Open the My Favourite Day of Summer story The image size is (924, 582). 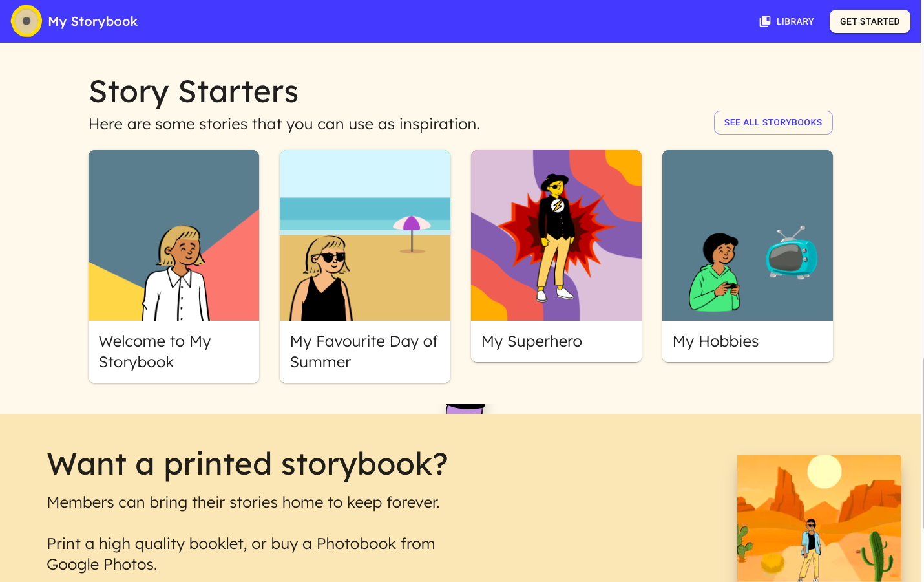[x=364, y=265]
